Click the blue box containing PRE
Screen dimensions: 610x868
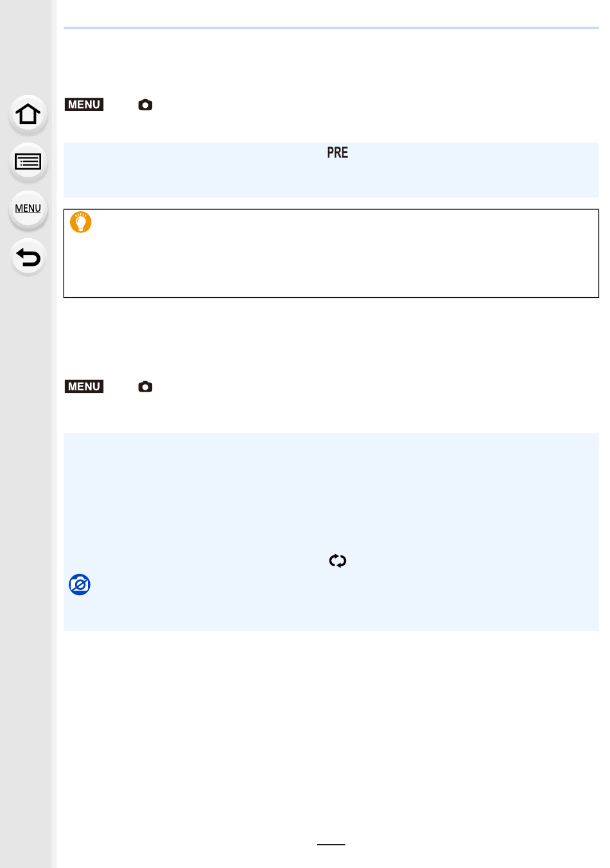tap(331, 170)
